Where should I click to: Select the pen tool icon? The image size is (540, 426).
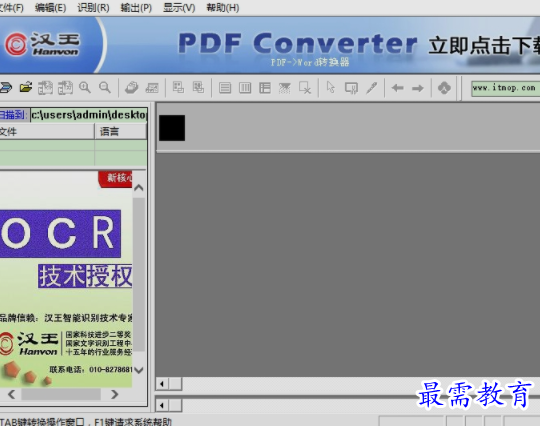point(372,88)
